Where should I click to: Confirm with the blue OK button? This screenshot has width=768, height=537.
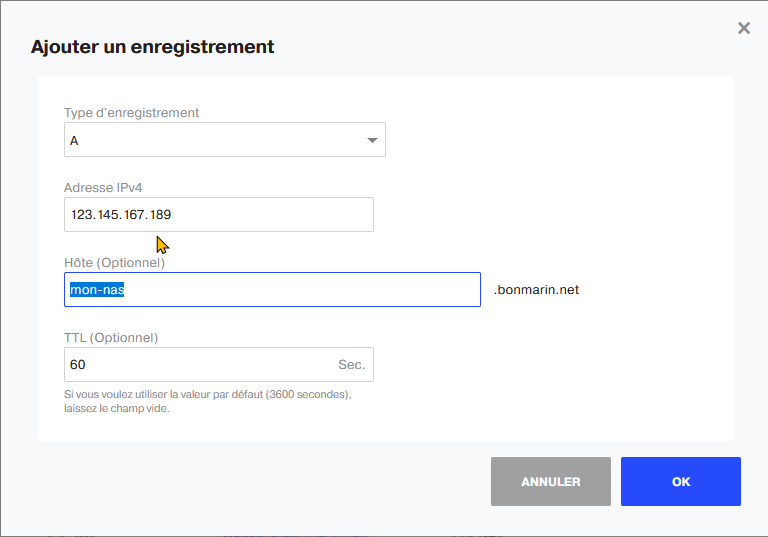680,482
